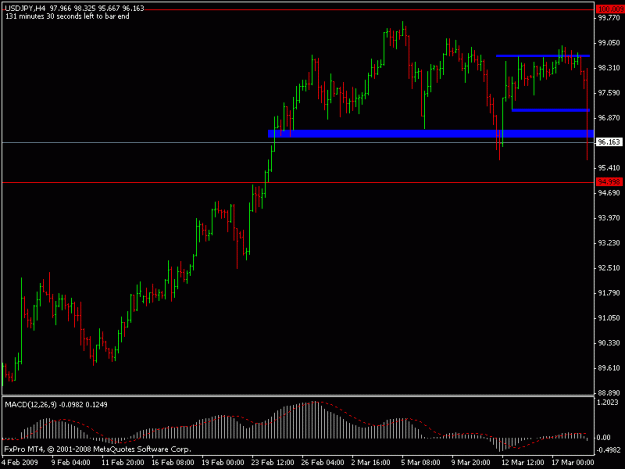Click the '23 Feb 12:00' time label
Screen dimensions: 625x469
point(273,462)
